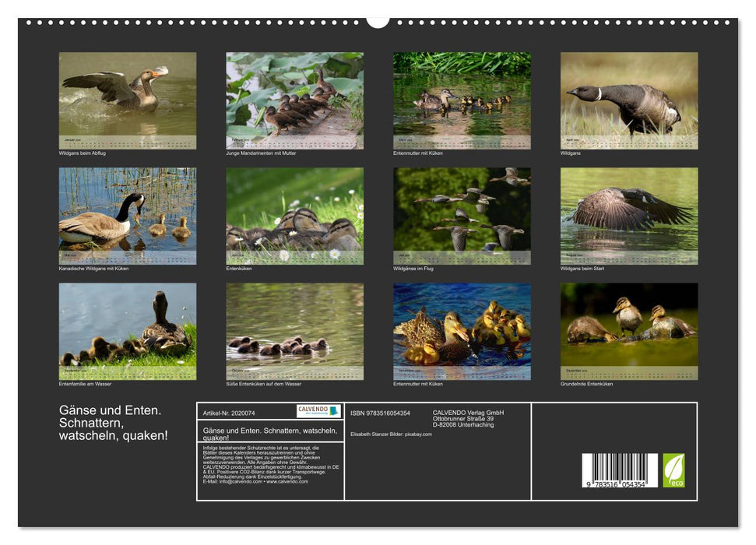The image size is (756, 545).
Task: Click the 'Wildgans' April image
Action: click(627, 97)
